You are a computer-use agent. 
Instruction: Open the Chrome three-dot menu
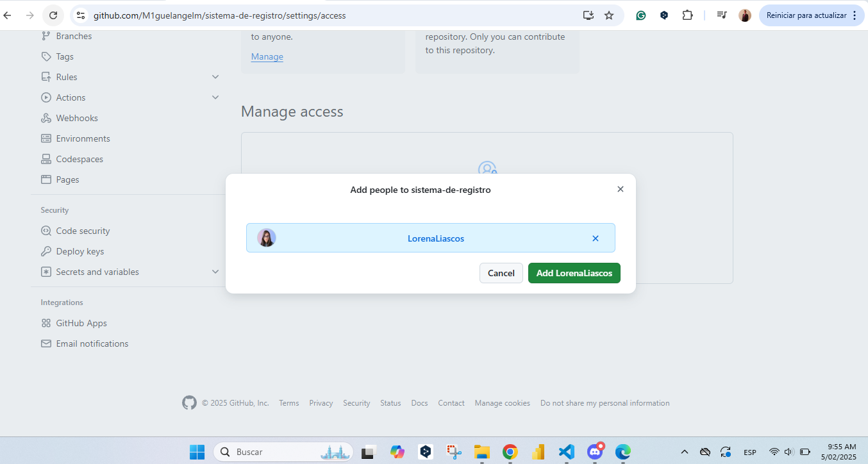(855, 15)
